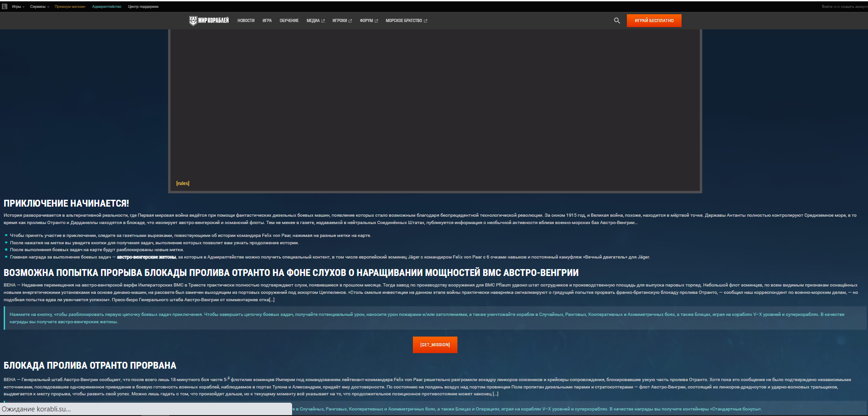
Task: Click the highlighted note 'Нажмите на кнопку, чтобы разблокировать'
Action: 435,318
